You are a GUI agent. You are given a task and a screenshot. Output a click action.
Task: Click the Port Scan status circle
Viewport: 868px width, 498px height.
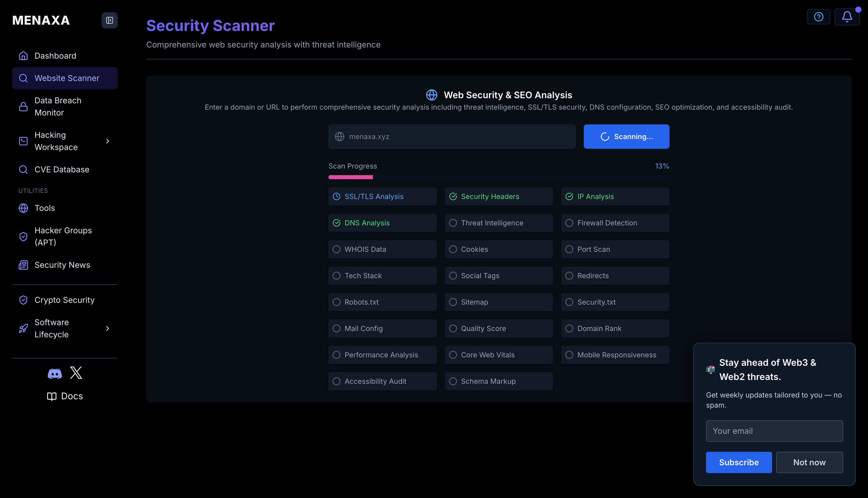coord(569,249)
